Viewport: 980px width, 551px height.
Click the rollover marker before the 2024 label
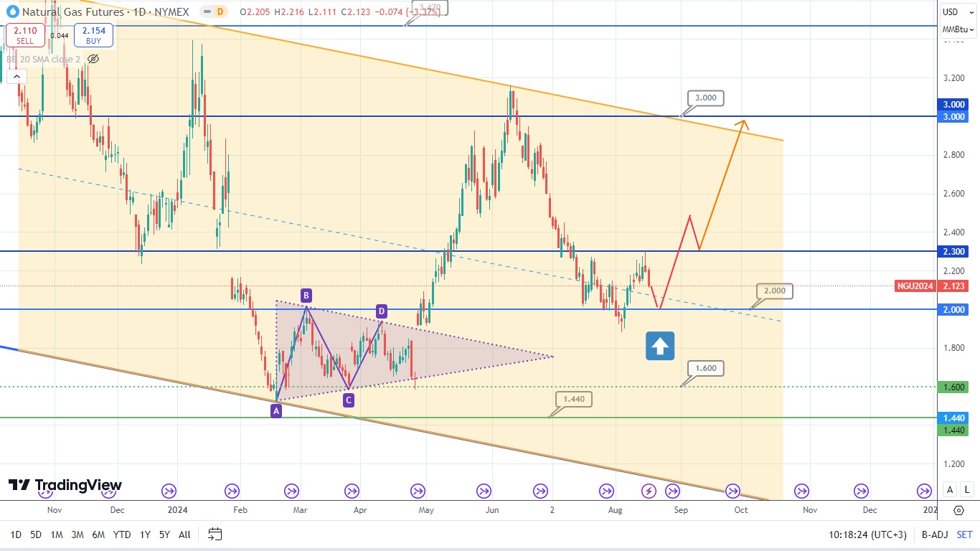coord(169,491)
